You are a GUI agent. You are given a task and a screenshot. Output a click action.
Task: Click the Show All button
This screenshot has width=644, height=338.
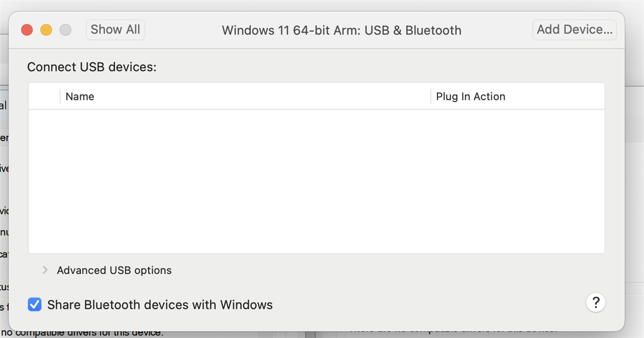click(x=115, y=30)
